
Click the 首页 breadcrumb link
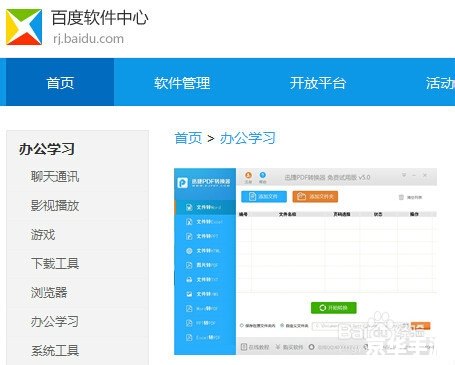[188, 138]
